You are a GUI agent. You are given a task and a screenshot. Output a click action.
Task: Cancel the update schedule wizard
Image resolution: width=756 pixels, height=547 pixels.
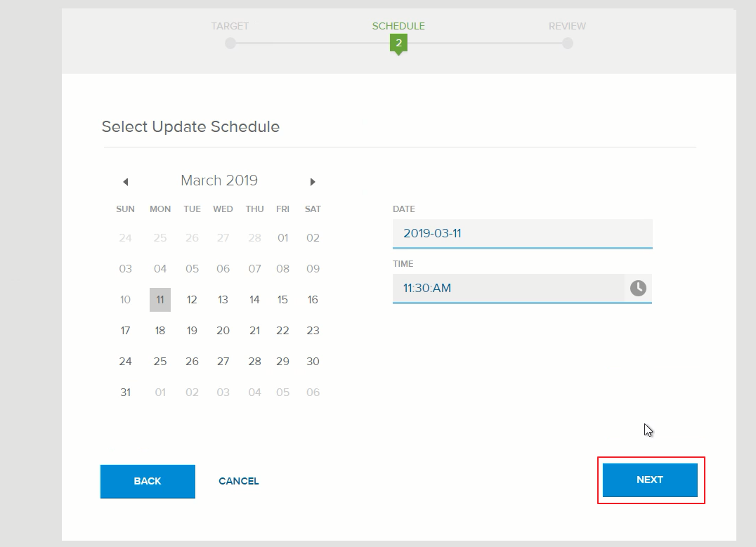238,481
